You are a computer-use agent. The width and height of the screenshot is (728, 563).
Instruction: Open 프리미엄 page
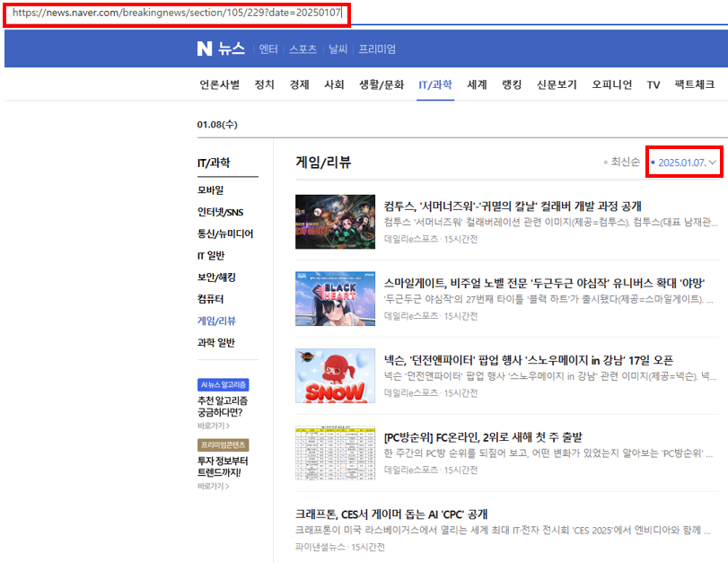point(377,49)
